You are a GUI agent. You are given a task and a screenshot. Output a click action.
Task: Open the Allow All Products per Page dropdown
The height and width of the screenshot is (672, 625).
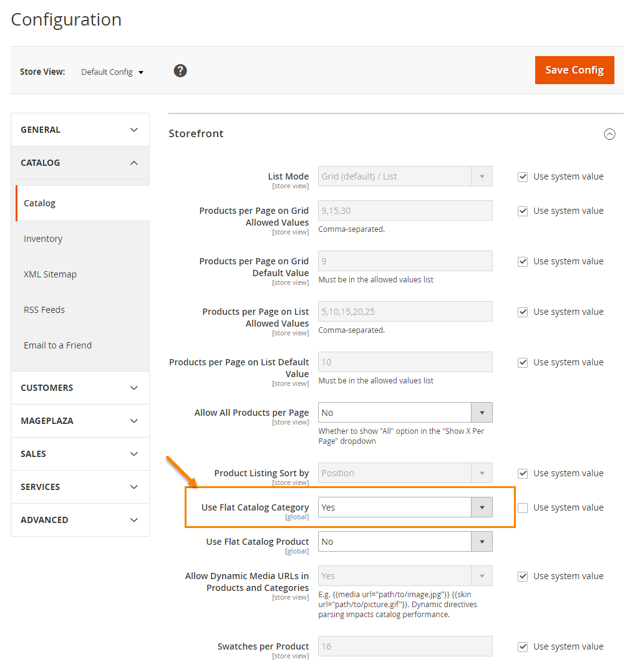pos(482,412)
